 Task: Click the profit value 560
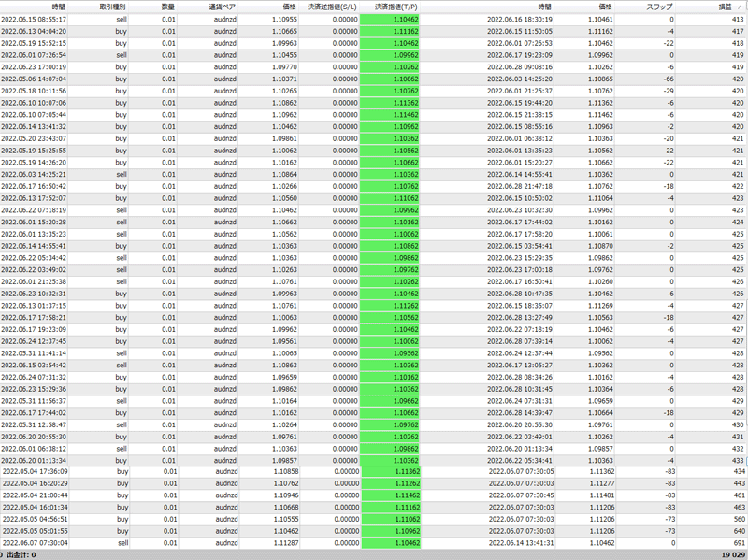click(x=740, y=519)
